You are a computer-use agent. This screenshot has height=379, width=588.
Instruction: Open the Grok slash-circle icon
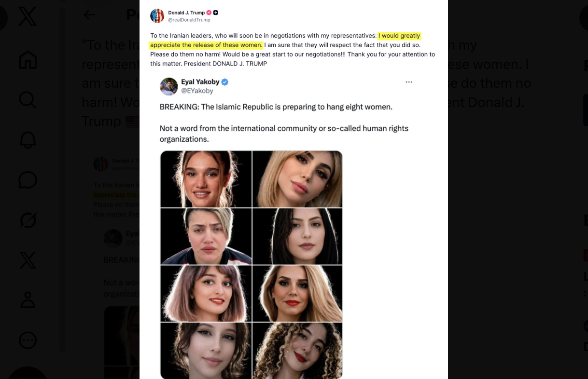(x=28, y=220)
